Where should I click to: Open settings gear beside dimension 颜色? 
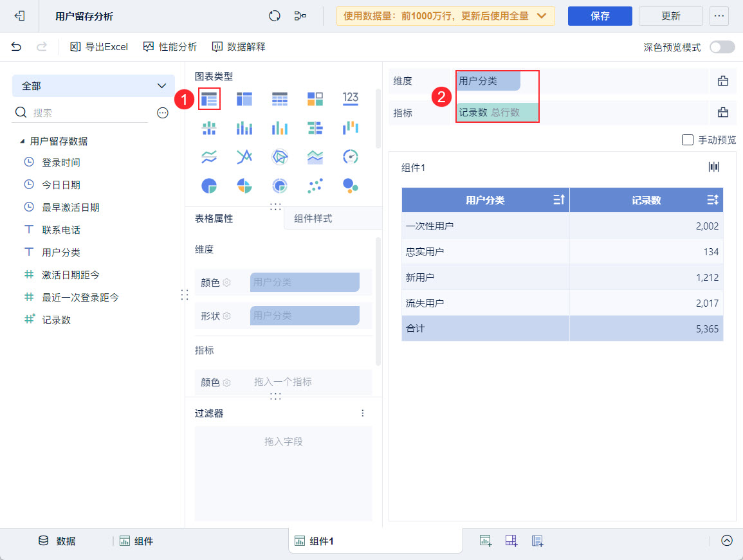click(x=226, y=282)
